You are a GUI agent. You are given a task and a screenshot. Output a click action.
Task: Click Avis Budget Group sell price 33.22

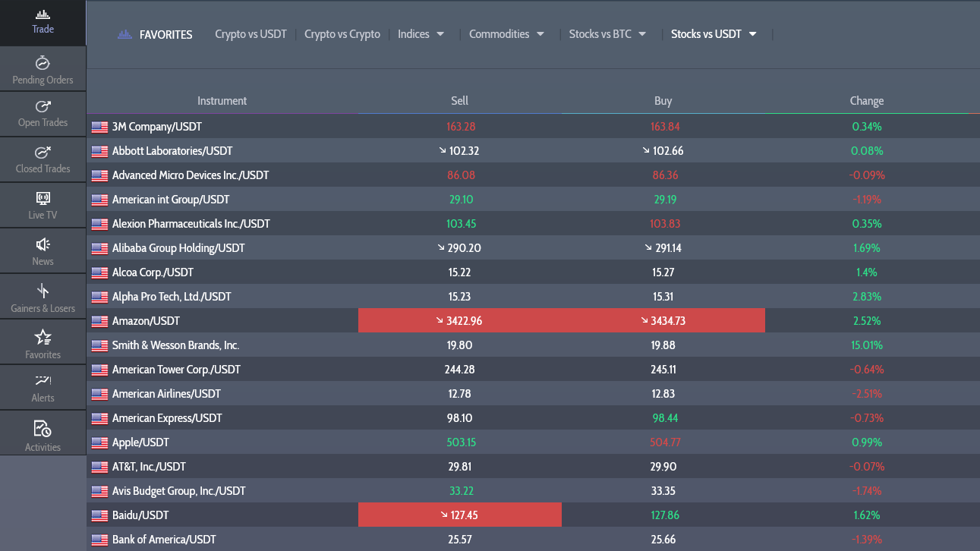460,491
